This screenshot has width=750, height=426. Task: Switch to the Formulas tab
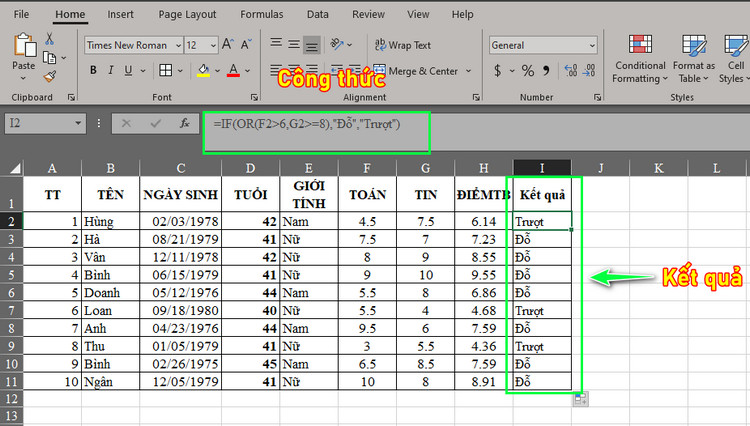262,14
